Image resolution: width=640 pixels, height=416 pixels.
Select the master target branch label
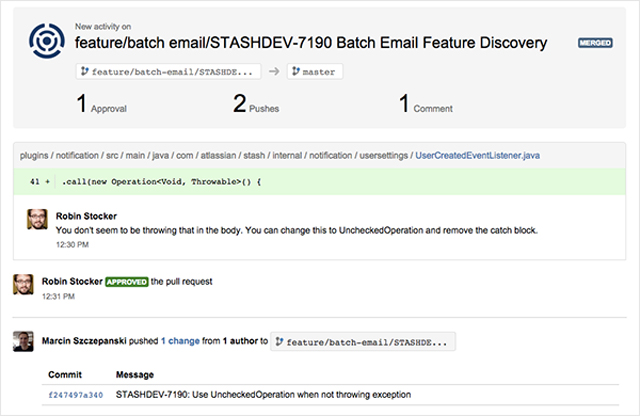[315, 71]
